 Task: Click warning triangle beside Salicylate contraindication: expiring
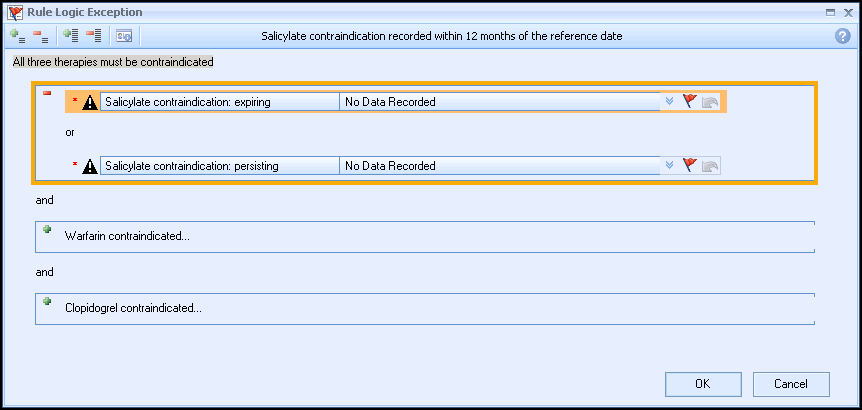(x=90, y=101)
